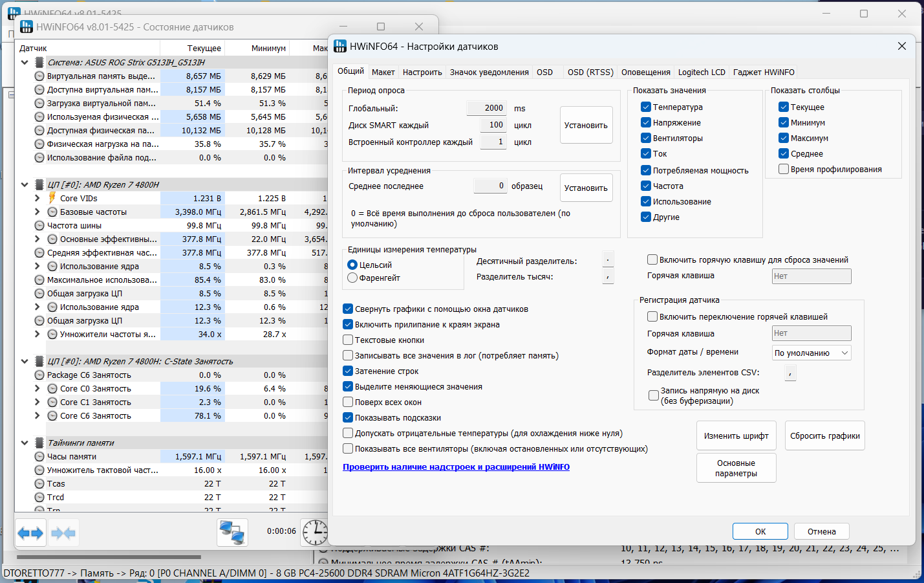Click the Текущее column header in the sensor window

[x=193, y=48]
